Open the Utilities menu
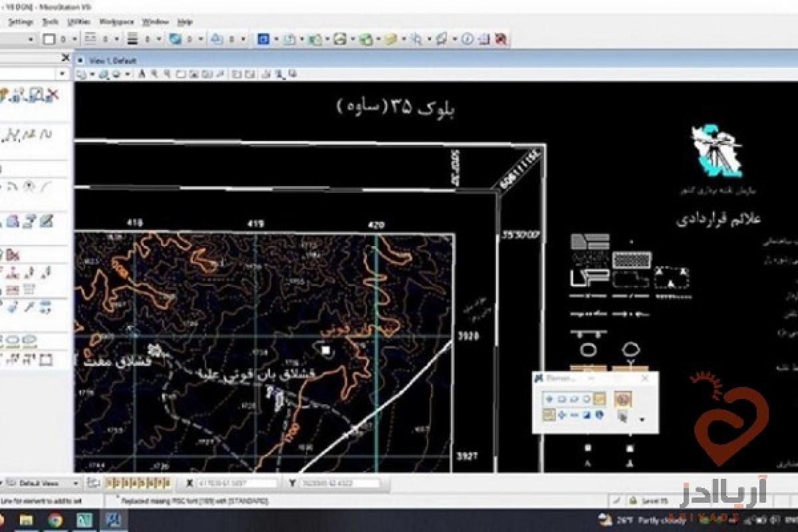 tap(79, 22)
